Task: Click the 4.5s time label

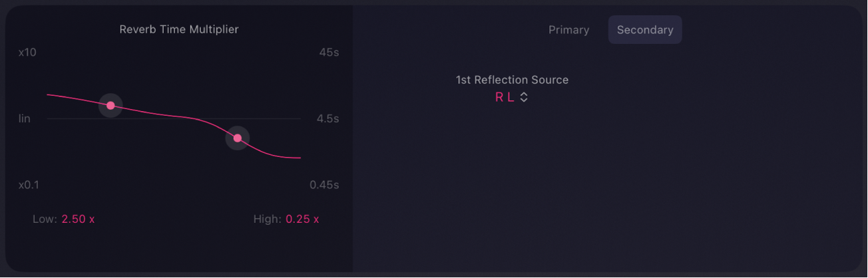Action: tap(327, 118)
